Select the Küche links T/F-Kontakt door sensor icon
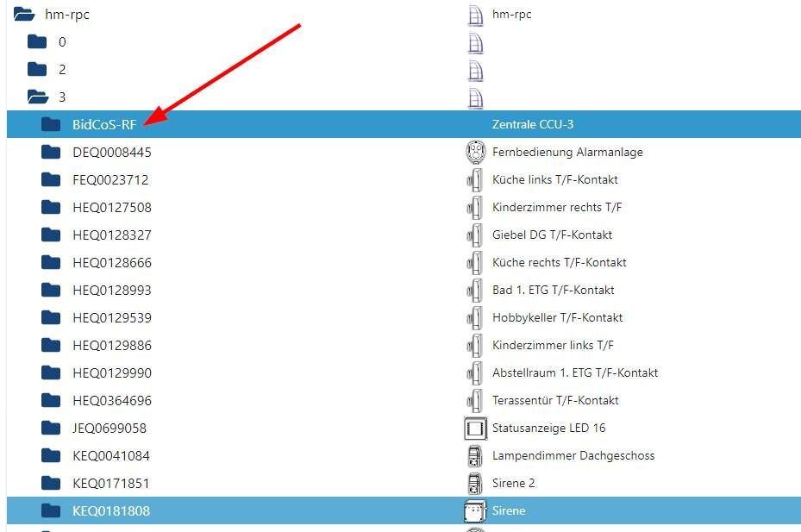This screenshot has height=532, width=801. pyautogui.click(x=475, y=179)
